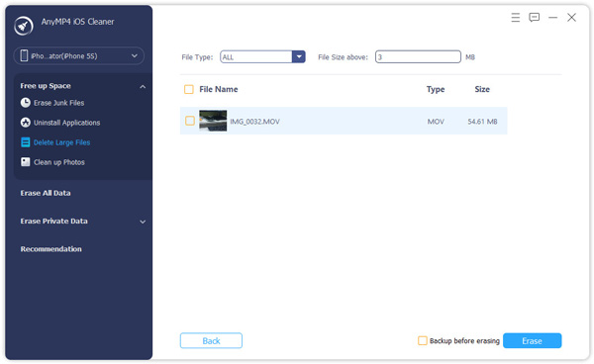
Task: Open the device selector dropdown chevron
Action: click(135, 56)
